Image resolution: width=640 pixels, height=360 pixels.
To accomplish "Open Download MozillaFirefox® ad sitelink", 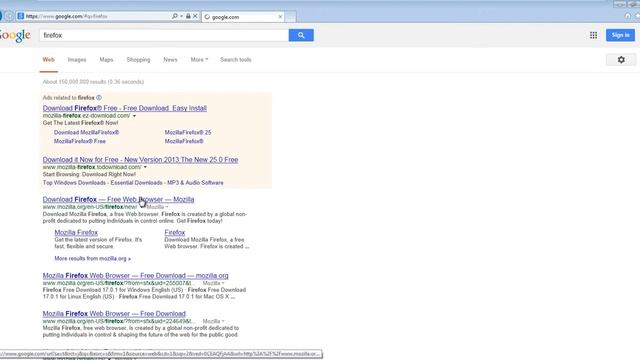I will (x=87, y=133).
